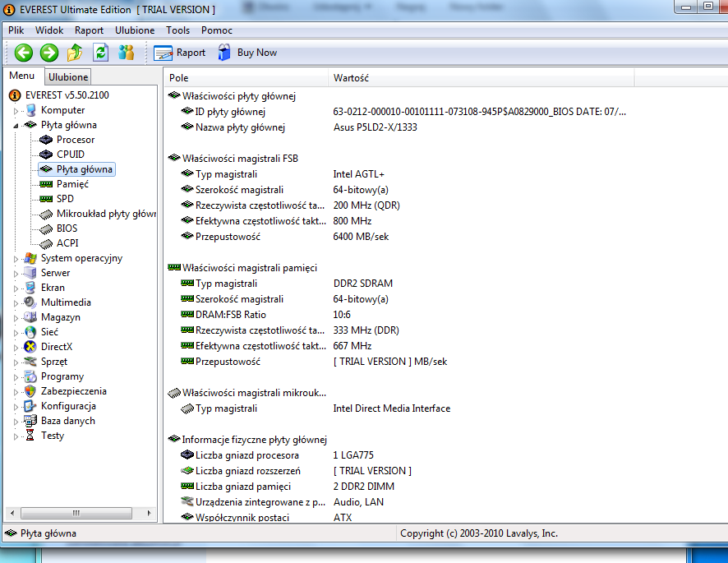This screenshot has height=563, width=728.
Task: Click the sidebar horizontal scrollbar right arrow
Action: point(149,514)
